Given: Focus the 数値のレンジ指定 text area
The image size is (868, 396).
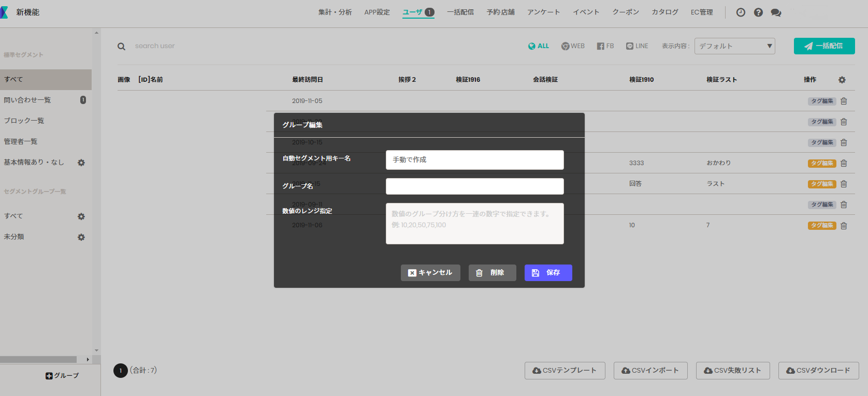Looking at the screenshot, I should point(475,224).
